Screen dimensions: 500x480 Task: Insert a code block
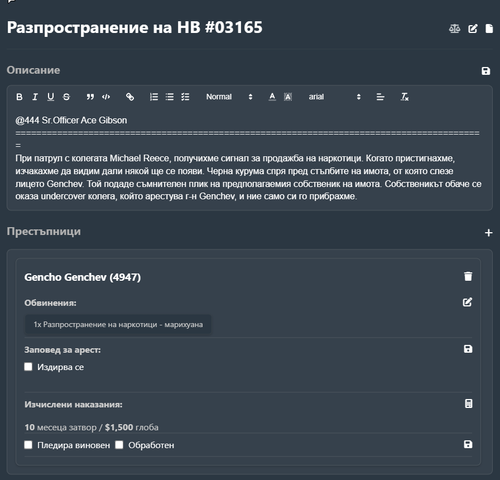pos(106,97)
